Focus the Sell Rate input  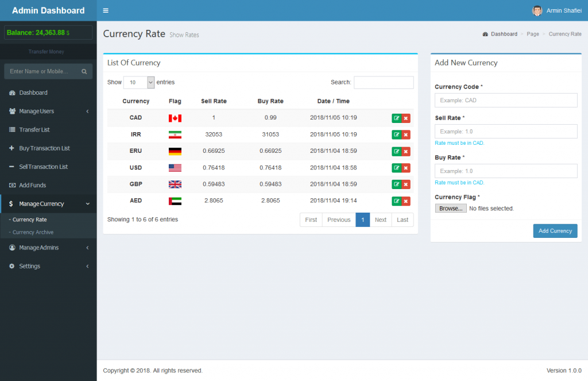point(506,132)
